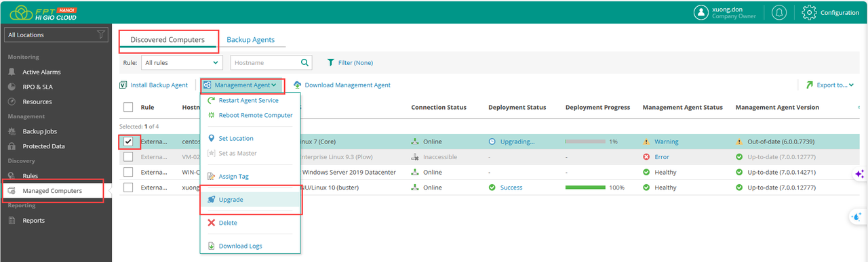The height and width of the screenshot is (262, 868).
Task: Click the Configuration gear icon
Action: pyautogui.click(x=808, y=12)
